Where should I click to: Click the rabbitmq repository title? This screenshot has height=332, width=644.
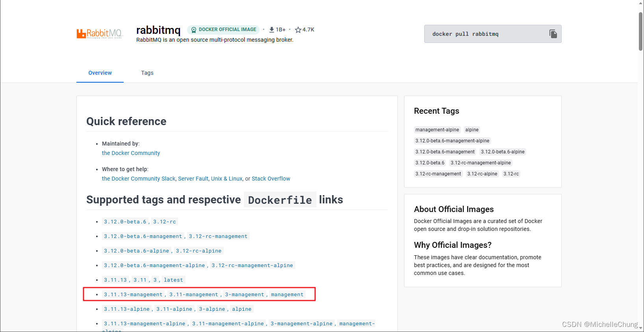click(x=158, y=30)
